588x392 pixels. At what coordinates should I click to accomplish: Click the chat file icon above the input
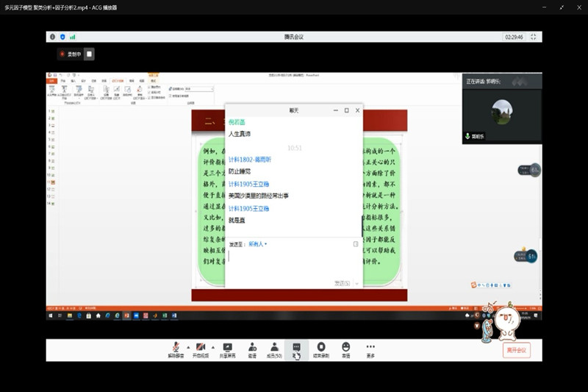pyautogui.click(x=356, y=243)
